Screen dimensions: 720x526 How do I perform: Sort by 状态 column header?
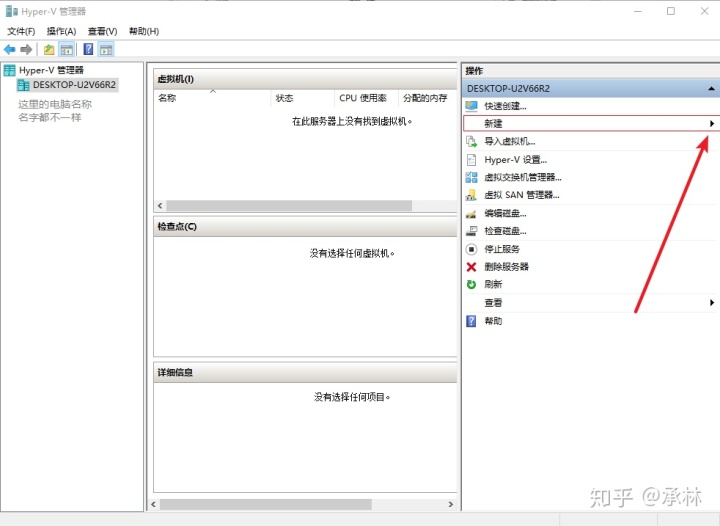(x=303, y=98)
